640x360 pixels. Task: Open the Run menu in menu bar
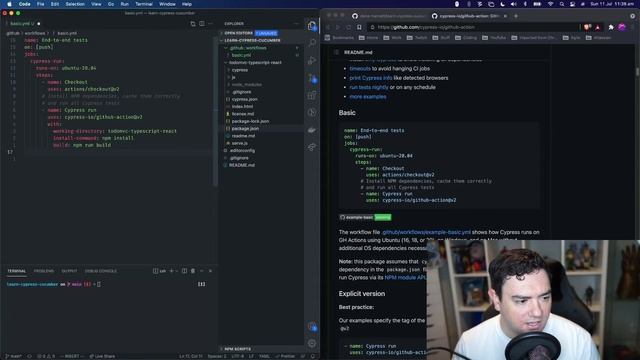[124, 4]
